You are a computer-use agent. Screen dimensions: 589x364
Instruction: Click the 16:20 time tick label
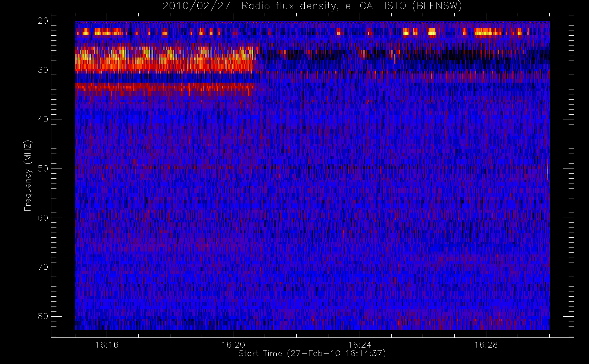tap(233, 345)
